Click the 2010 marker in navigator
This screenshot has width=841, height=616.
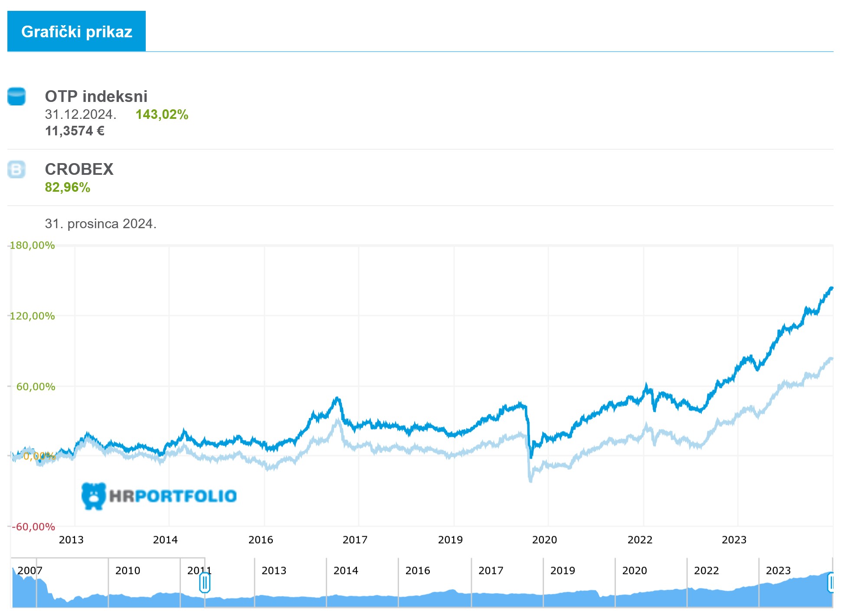pos(128,570)
